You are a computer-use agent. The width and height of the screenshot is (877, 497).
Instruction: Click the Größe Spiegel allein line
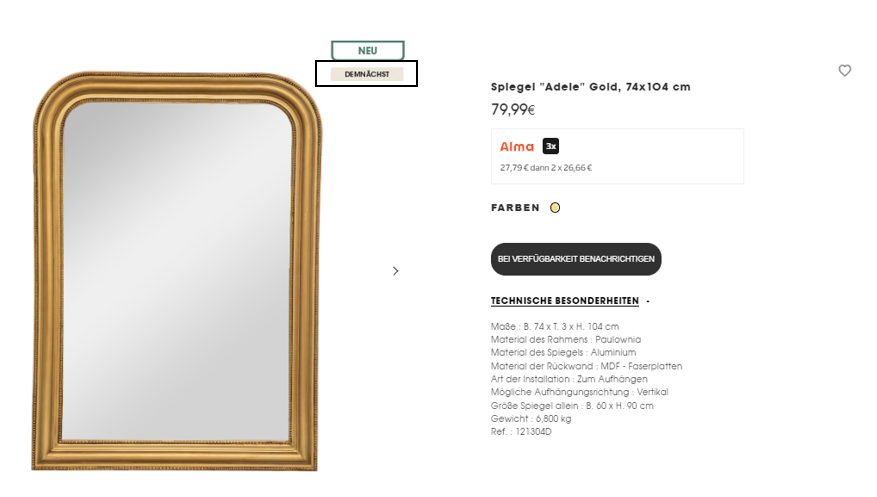click(x=572, y=406)
